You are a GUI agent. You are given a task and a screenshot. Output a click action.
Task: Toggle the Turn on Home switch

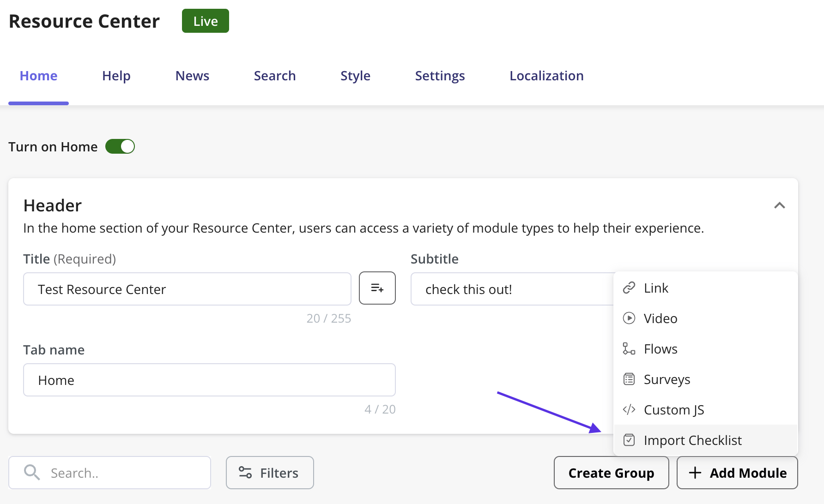point(120,147)
